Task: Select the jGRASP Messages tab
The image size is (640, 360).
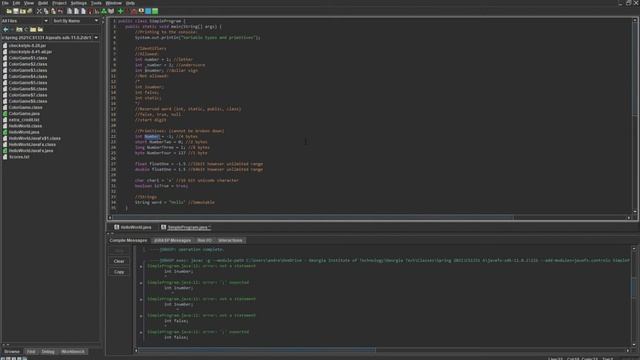Action: tap(172, 240)
